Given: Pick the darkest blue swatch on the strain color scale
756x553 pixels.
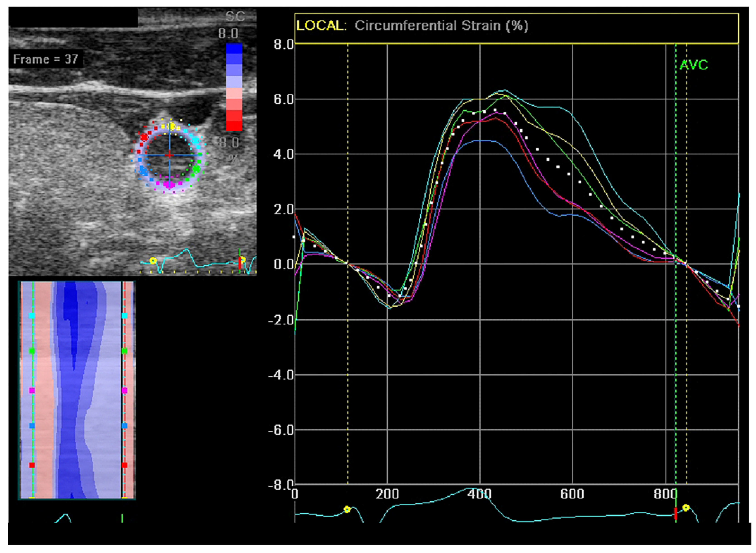Looking at the screenshot, I should (234, 49).
